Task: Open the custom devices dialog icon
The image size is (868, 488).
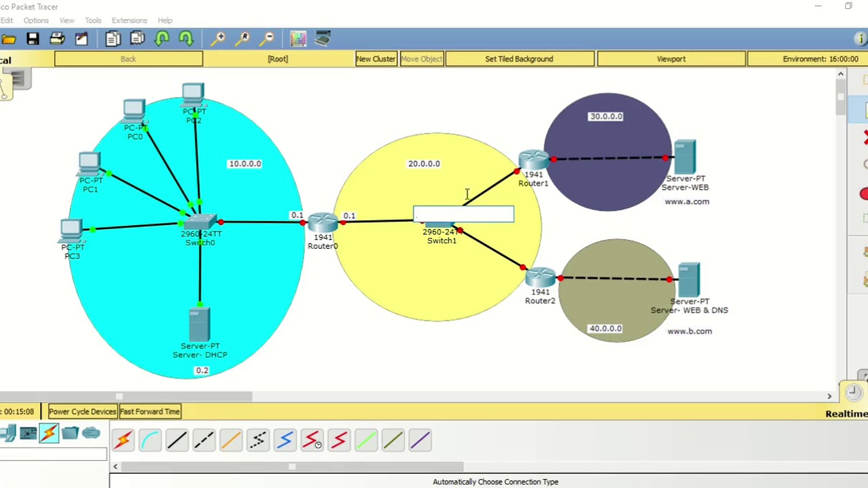Action: (x=323, y=39)
